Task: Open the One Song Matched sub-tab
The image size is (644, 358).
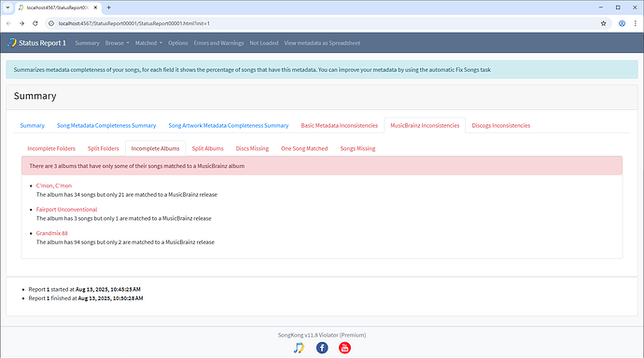Action: 304,148
